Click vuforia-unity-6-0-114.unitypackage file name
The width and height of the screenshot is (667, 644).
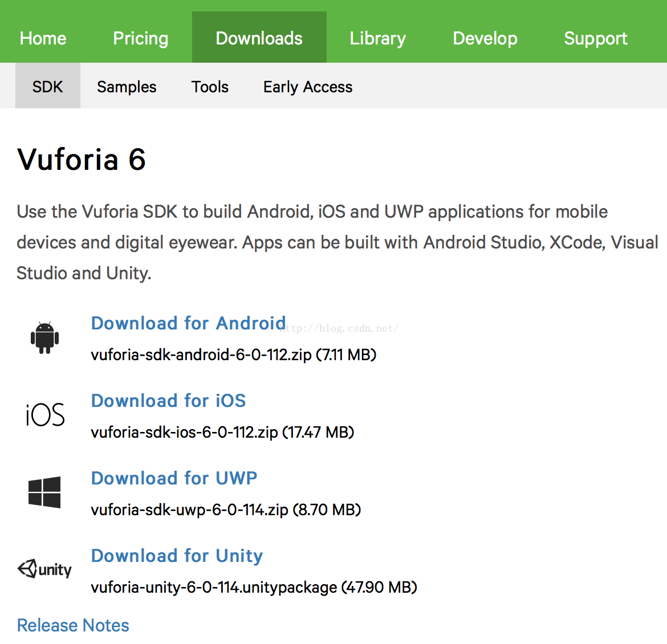[214, 588]
